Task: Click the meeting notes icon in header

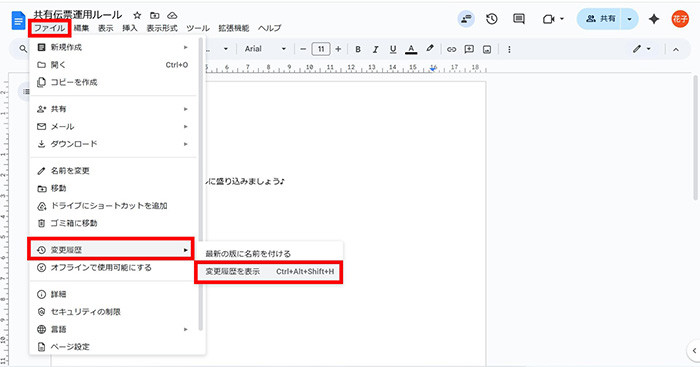Action: coord(466,19)
